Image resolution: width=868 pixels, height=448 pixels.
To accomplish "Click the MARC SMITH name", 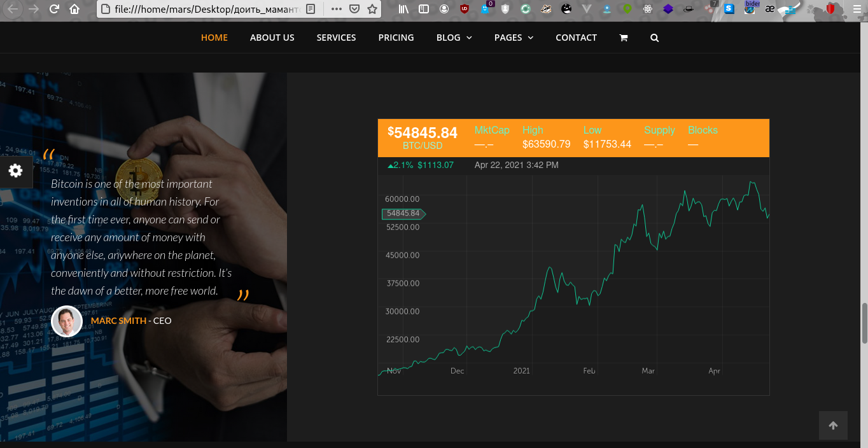I will (x=118, y=321).
